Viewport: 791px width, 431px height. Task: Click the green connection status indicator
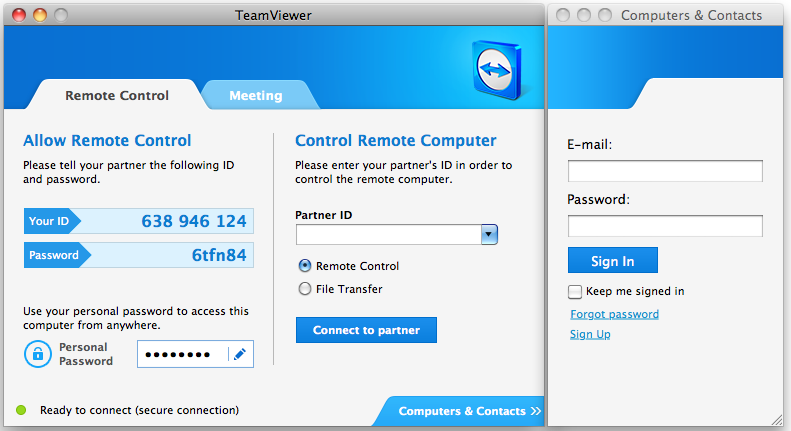pos(21,410)
